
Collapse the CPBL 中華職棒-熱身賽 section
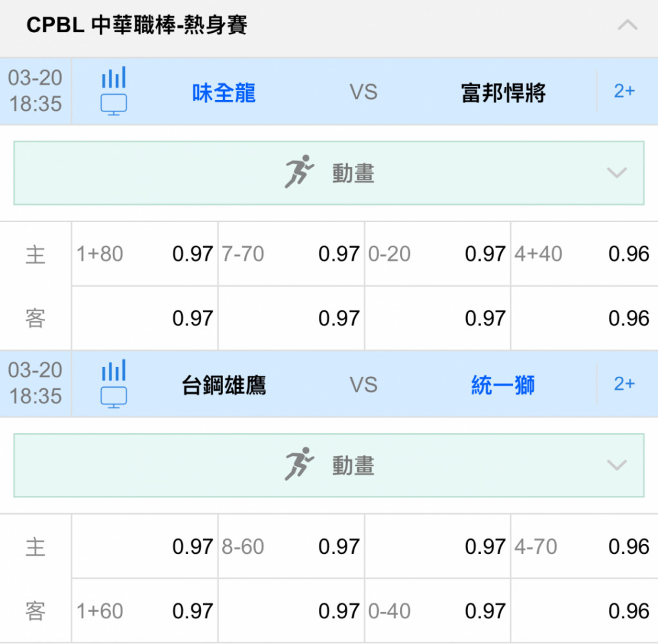point(627,25)
